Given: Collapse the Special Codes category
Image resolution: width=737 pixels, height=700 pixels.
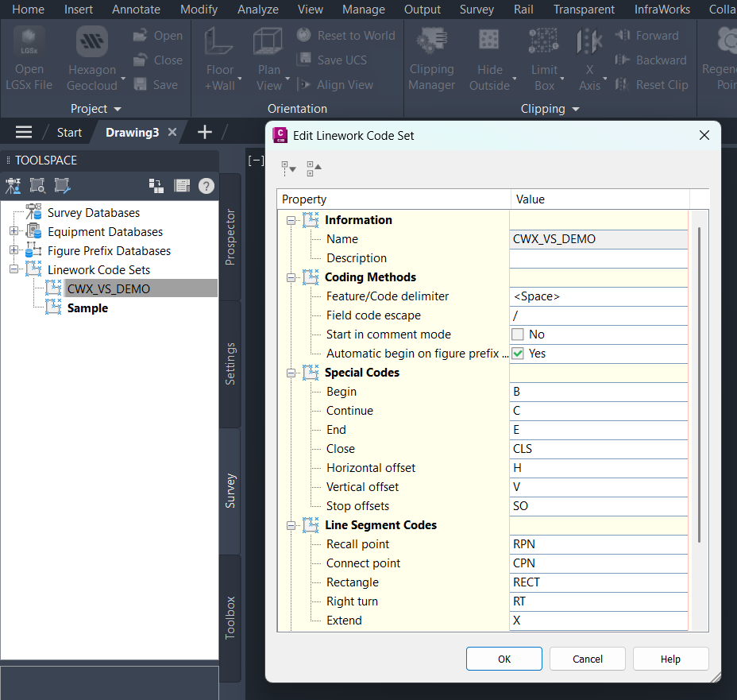Looking at the screenshot, I should (x=291, y=373).
